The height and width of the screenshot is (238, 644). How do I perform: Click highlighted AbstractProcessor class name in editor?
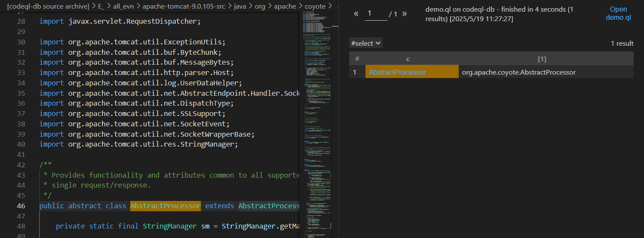pyautogui.click(x=166, y=206)
